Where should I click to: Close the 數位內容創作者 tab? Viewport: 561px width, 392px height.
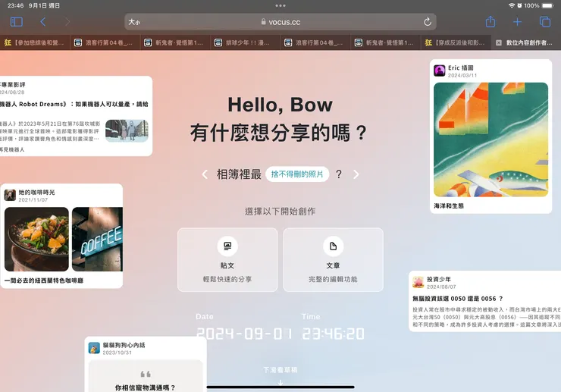(x=498, y=42)
